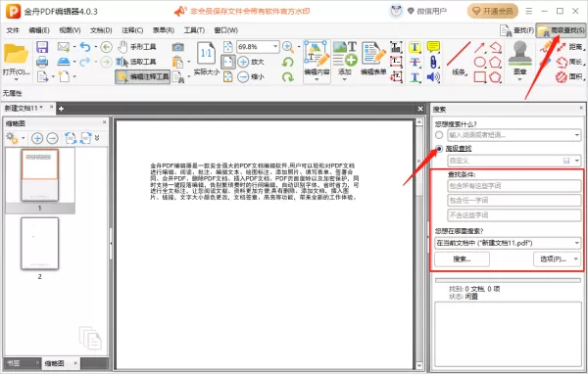Select the red oval shape tool
This screenshot has width=588, height=374.
coord(479,62)
